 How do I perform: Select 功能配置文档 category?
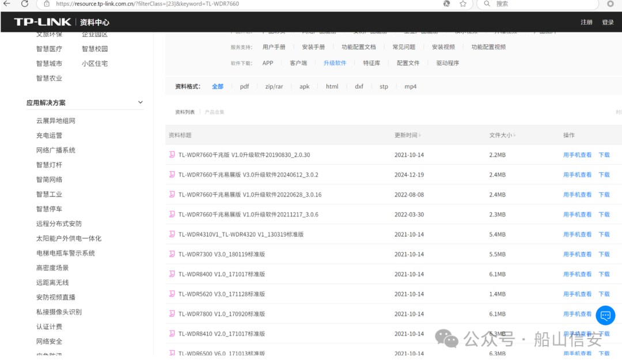pyautogui.click(x=359, y=47)
